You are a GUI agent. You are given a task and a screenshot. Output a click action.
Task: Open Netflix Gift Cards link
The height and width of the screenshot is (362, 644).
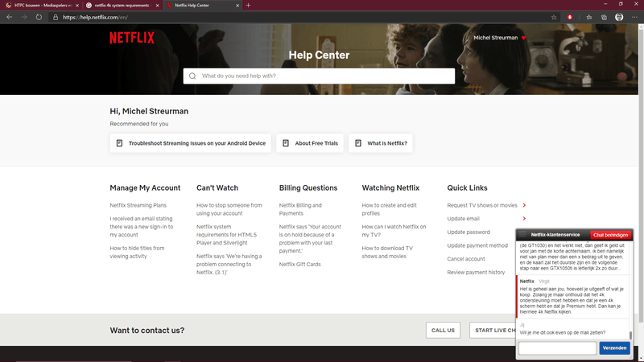(x=299, y=265)
